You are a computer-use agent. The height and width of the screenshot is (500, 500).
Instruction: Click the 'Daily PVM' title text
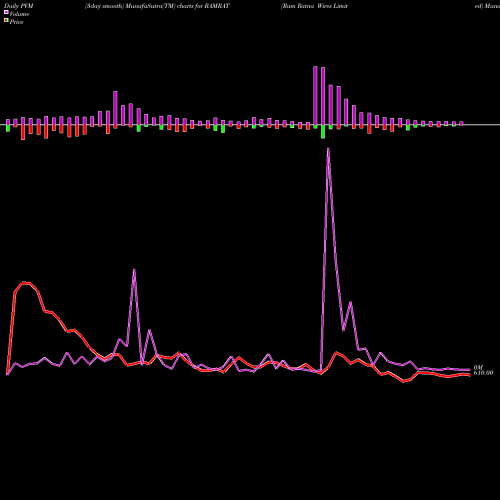(19, 6)
